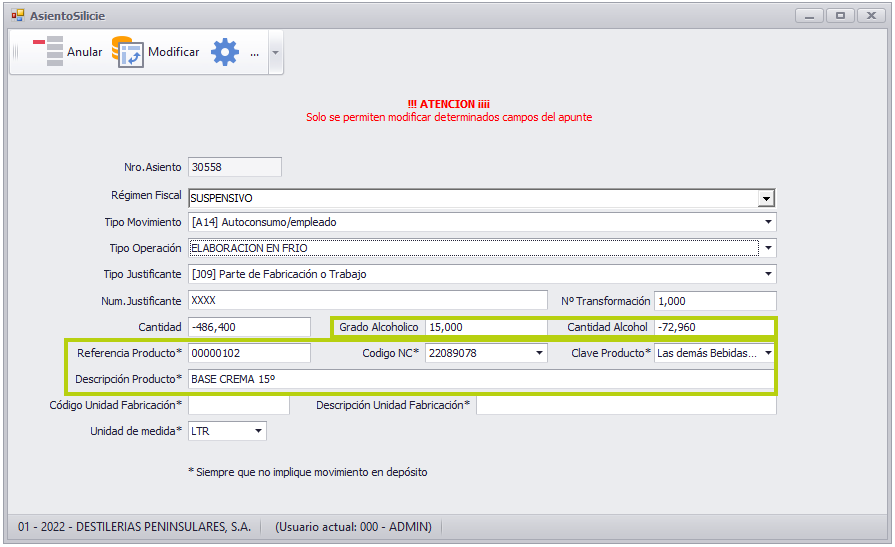Open the Clave Producto dropdown arrow
Screen dimensions: 895x547
pos(768,353)
